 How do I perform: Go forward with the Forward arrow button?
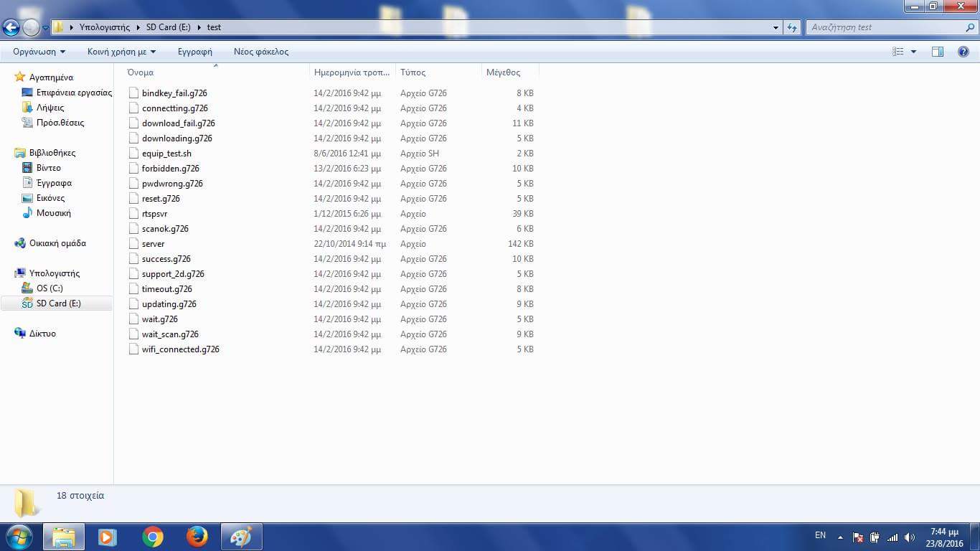pos(31,27)
